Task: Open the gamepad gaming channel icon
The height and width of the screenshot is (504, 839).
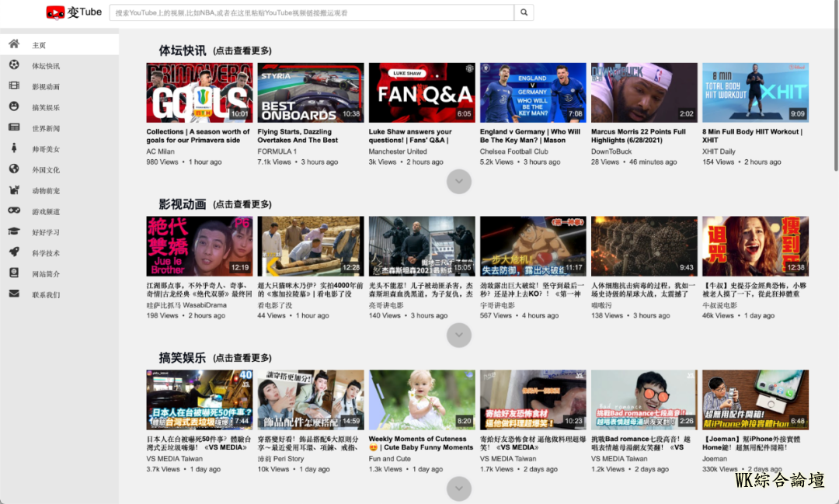Action: (x=14, y=210)
